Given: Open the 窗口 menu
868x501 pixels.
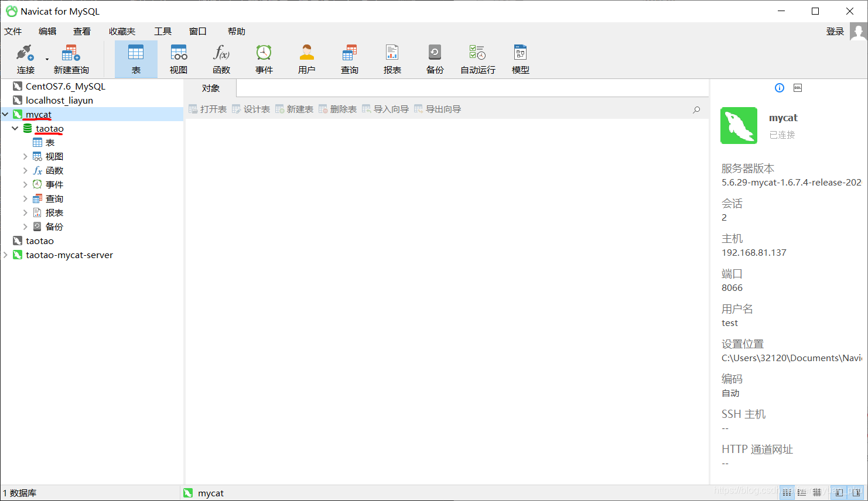Looking at the screenshot, I should pyautogui.click(x=198, y=32).
